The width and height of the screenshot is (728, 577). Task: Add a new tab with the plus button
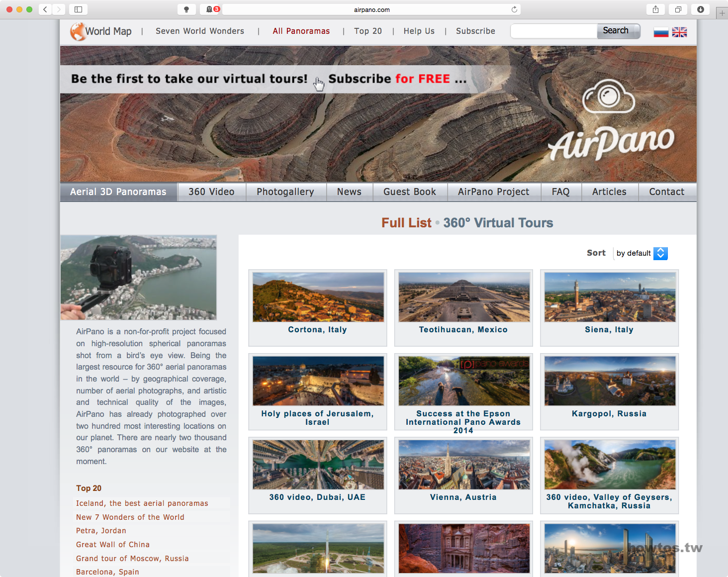(722, 13)
